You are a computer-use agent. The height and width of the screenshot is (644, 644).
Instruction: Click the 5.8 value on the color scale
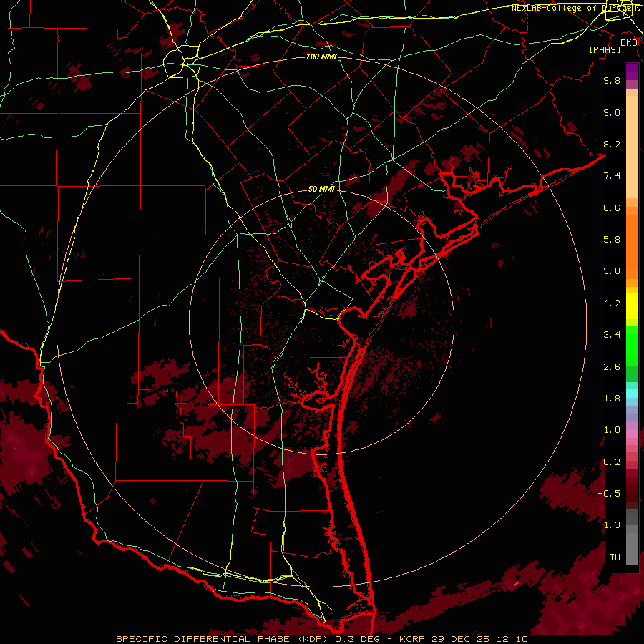[x=612, y=240]
